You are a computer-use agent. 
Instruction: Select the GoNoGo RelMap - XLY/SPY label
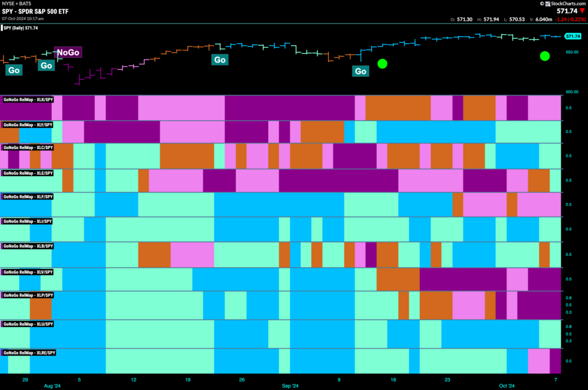point(28,125)
